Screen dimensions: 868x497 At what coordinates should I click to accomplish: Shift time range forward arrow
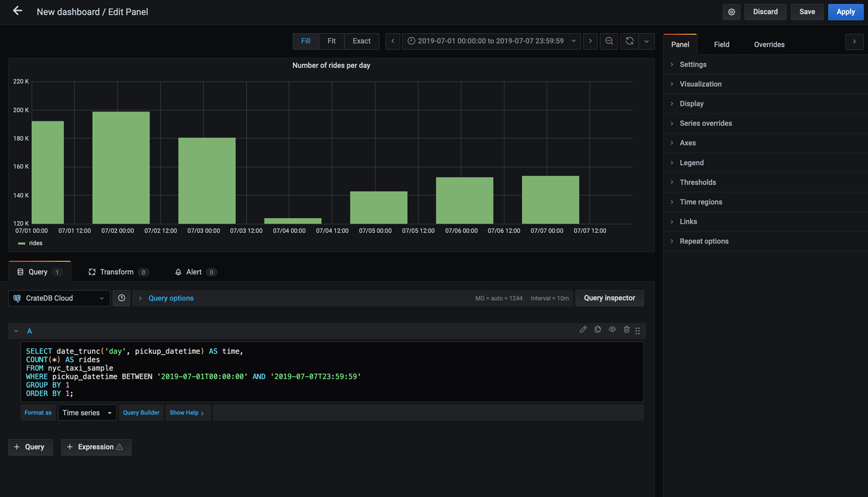(x=590, y=41)
